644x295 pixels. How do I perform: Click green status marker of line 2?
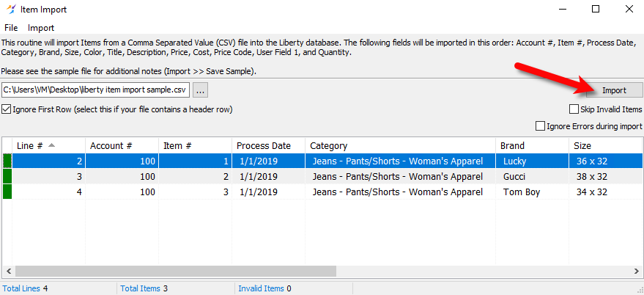tap(7, 161)
